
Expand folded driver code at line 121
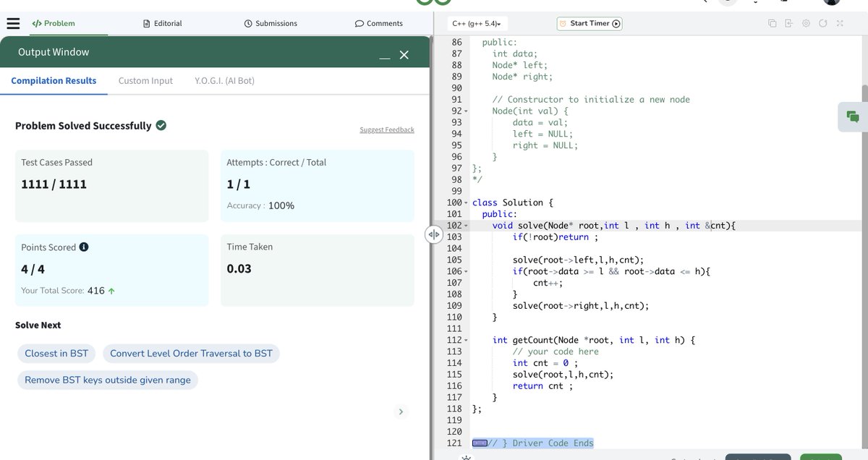point(480,443)
